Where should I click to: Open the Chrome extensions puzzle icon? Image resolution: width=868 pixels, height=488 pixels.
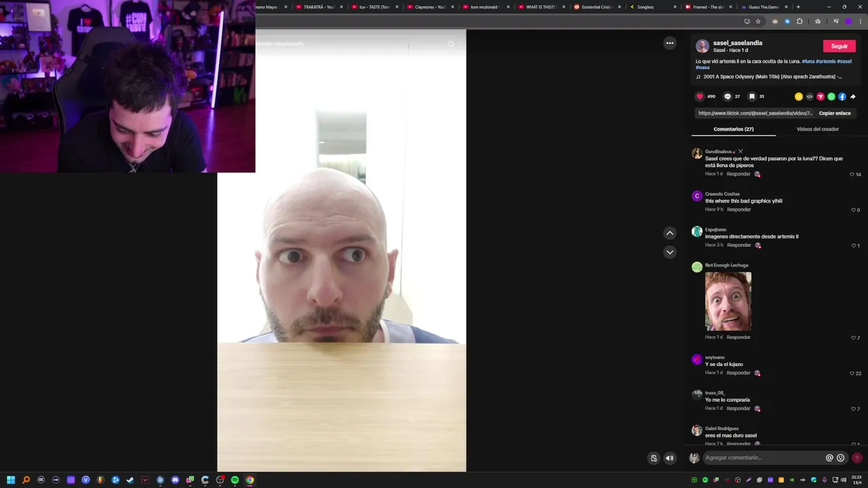click(x=800, y=21)
